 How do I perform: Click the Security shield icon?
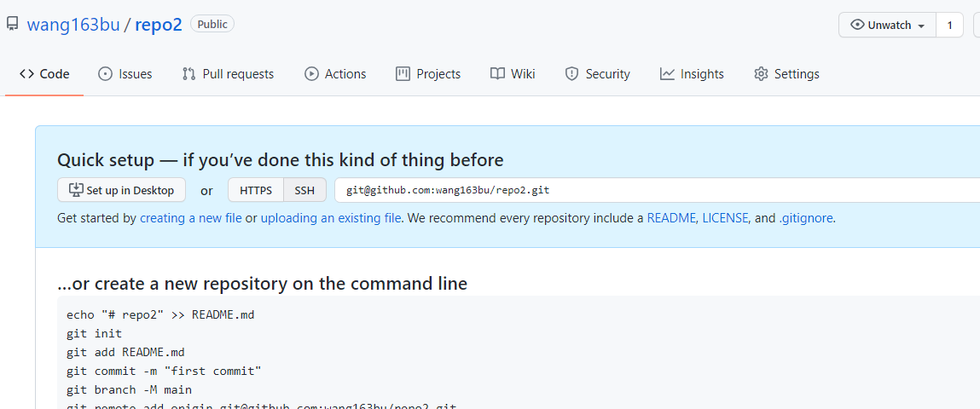[571, 74]
